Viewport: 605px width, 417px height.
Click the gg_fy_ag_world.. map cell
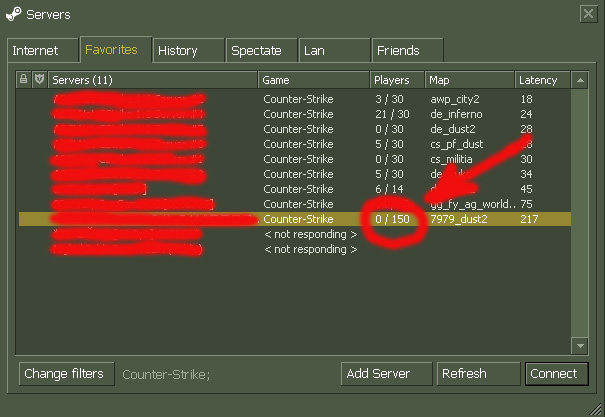tap(473, 204)
